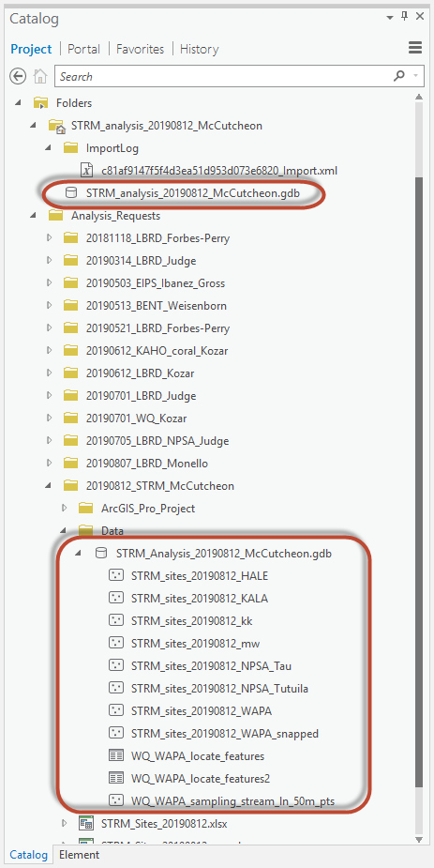Expand the 20190807_LBRD_Monello folder
Viewport: 434px width, 868px height.
point(49,464)
